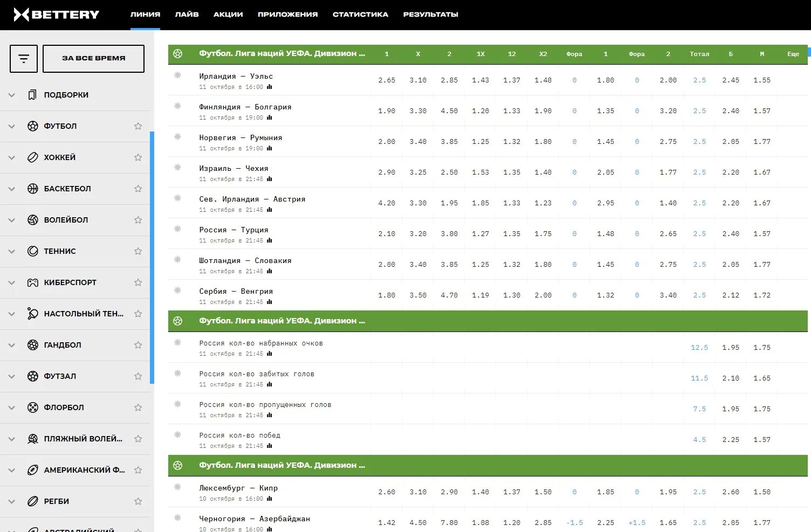Open statistics chart icon for Норвегия – Румыния

[x=269, y=148]
